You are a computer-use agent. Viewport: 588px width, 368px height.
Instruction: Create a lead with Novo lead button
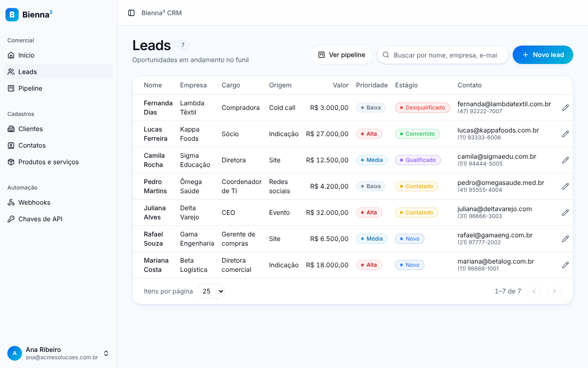pos(543,55)
